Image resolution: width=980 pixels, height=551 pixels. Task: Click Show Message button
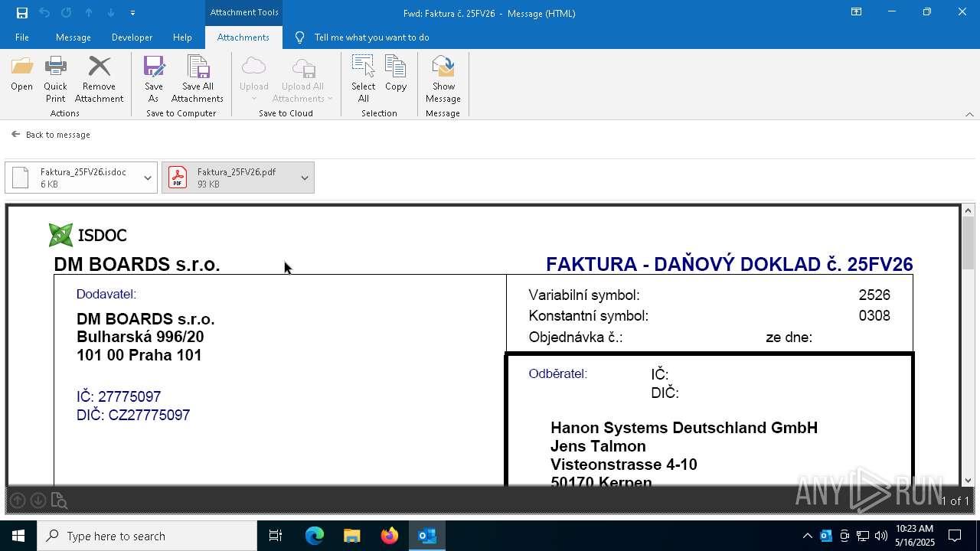(x=443, y=78)
